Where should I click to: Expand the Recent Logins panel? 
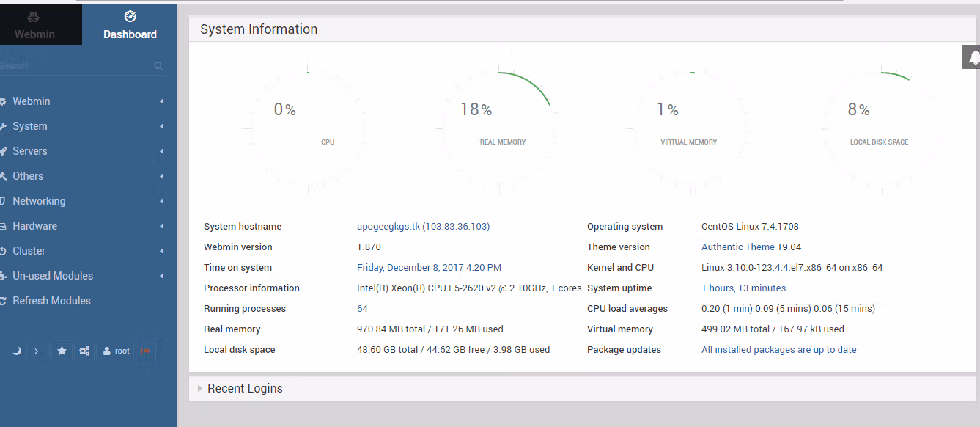click(x=245, y=389)
